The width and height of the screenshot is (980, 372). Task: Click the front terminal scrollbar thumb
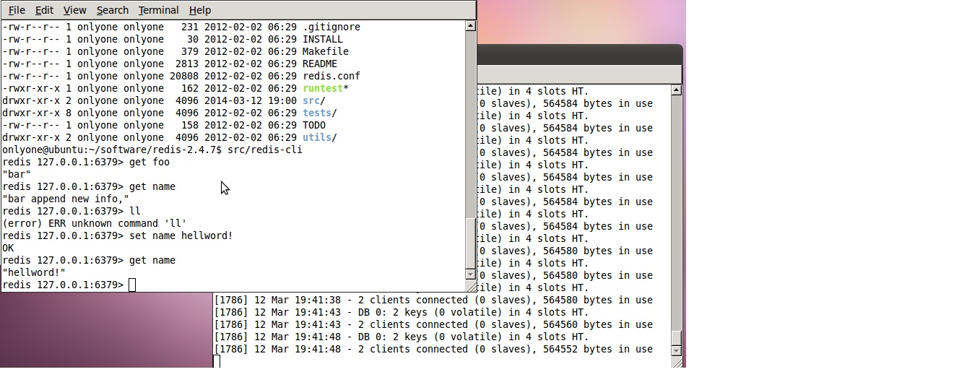[x=470, y=243]
